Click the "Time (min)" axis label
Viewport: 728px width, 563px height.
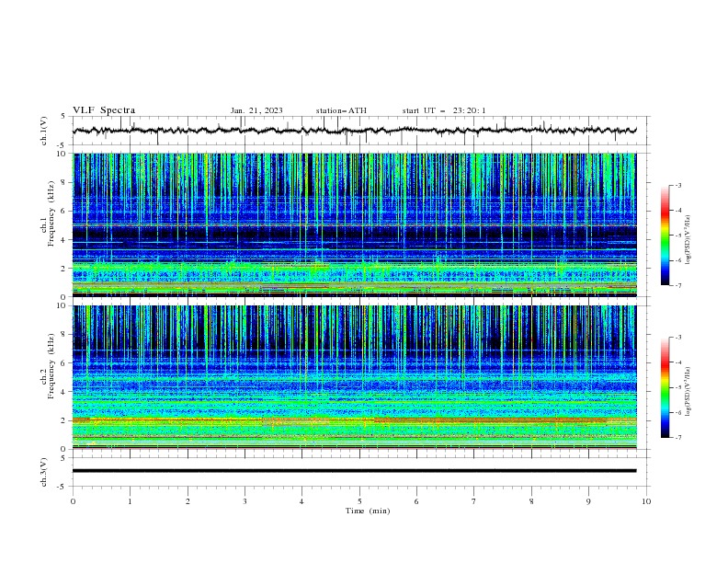tap(368, 511)
